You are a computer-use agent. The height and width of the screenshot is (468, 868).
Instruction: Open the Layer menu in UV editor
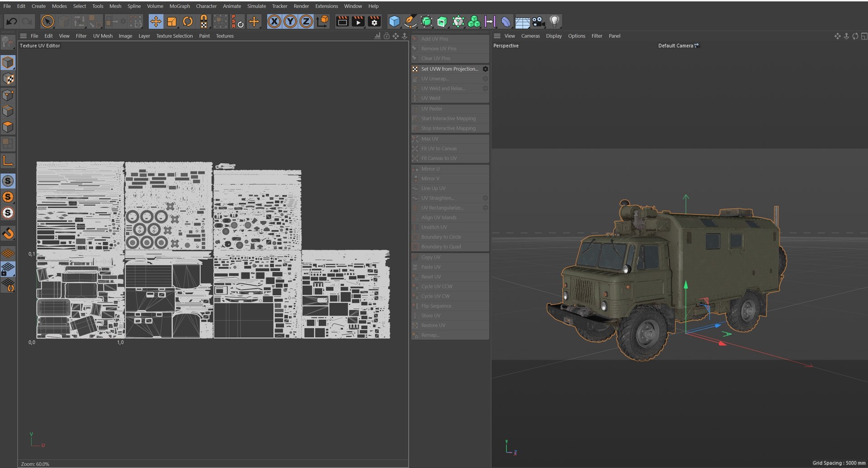point(144,36)
